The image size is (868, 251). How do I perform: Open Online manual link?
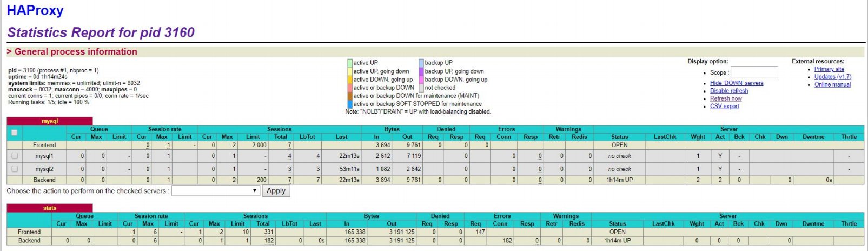coord(832,84)
